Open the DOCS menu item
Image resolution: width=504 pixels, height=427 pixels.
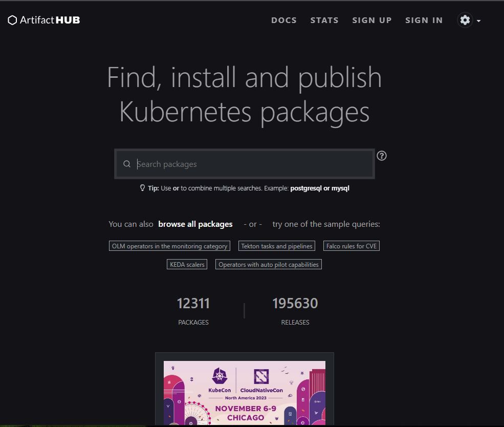[x=284, y=20]
